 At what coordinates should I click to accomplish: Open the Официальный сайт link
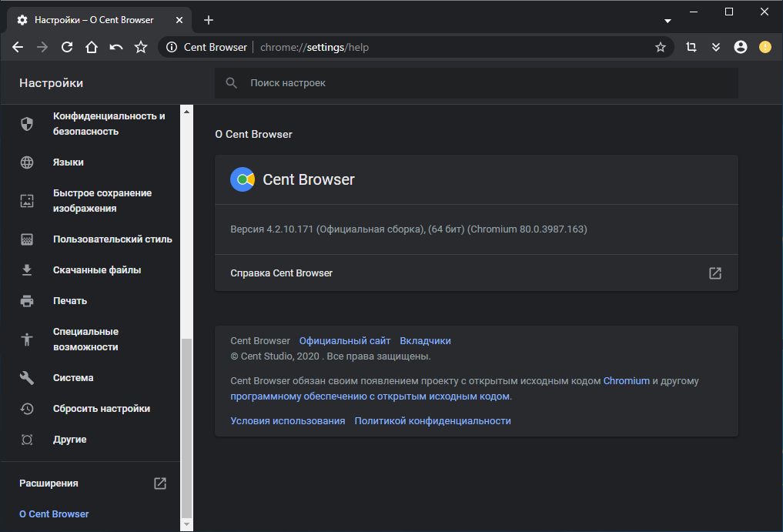pos(345,340)
